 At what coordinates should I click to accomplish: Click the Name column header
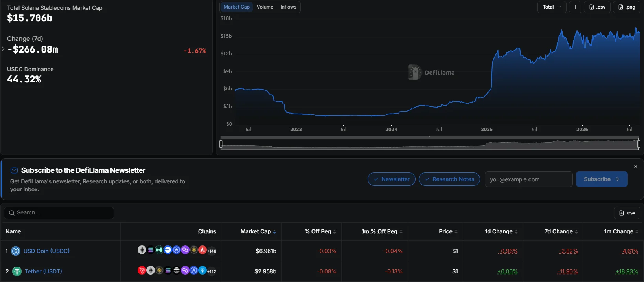click(13, 231)
